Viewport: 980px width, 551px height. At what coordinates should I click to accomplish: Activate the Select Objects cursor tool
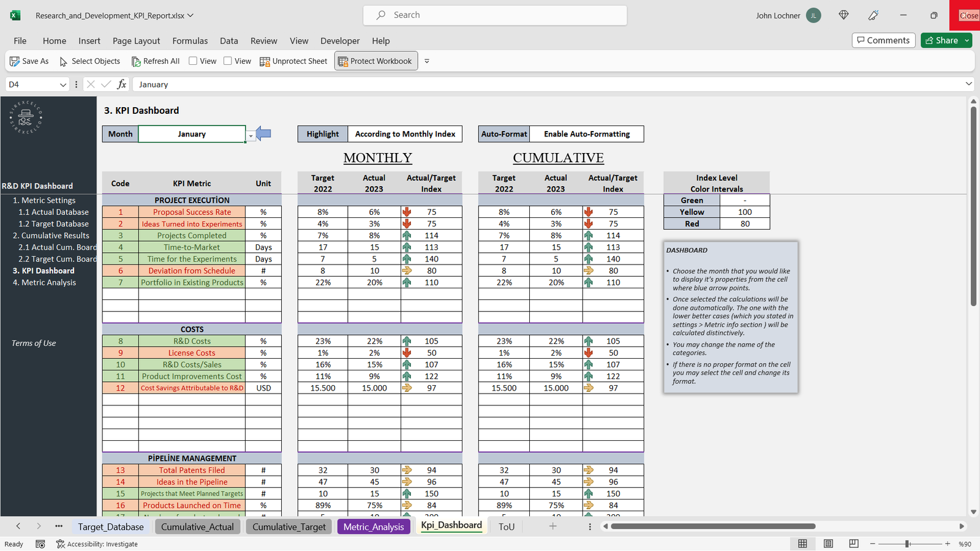coord(64,61)
